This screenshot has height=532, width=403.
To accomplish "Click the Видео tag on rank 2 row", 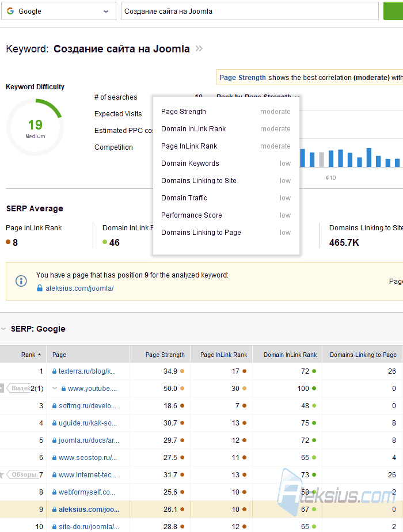I will pyautogui.click(x=20, y=389).
